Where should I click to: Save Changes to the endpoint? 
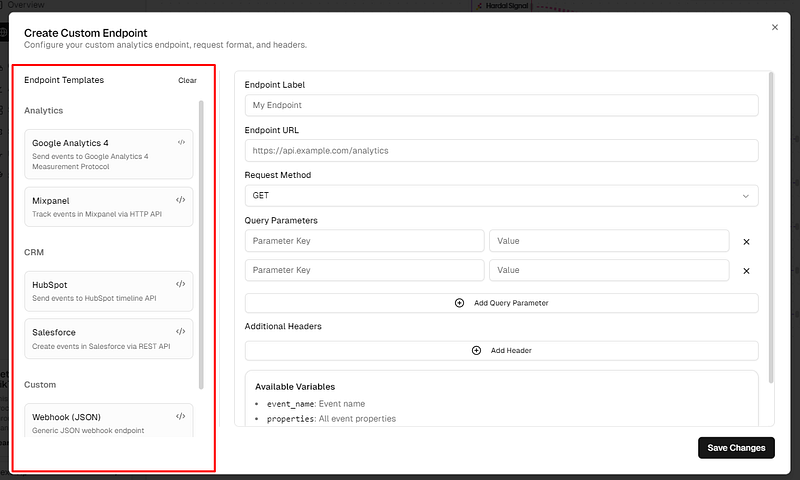pos(736,448)
